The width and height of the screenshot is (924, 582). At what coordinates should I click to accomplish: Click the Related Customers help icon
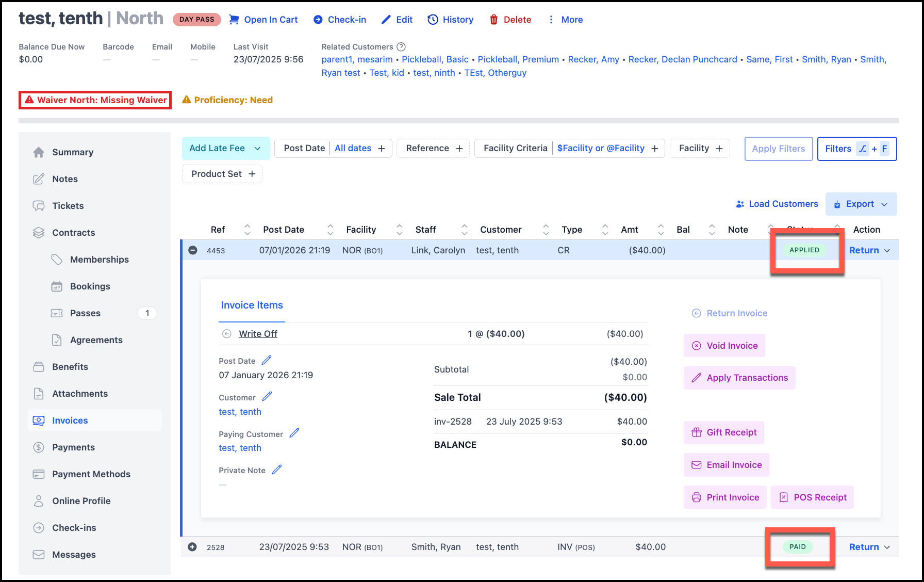click(x=401, y=47)
